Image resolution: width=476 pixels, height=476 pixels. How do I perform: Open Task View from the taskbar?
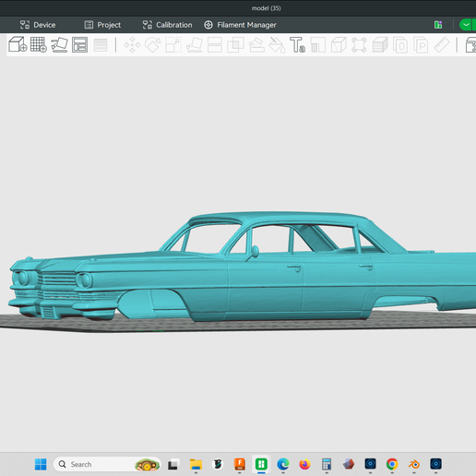pyautogui.click(x=173, y=464)
